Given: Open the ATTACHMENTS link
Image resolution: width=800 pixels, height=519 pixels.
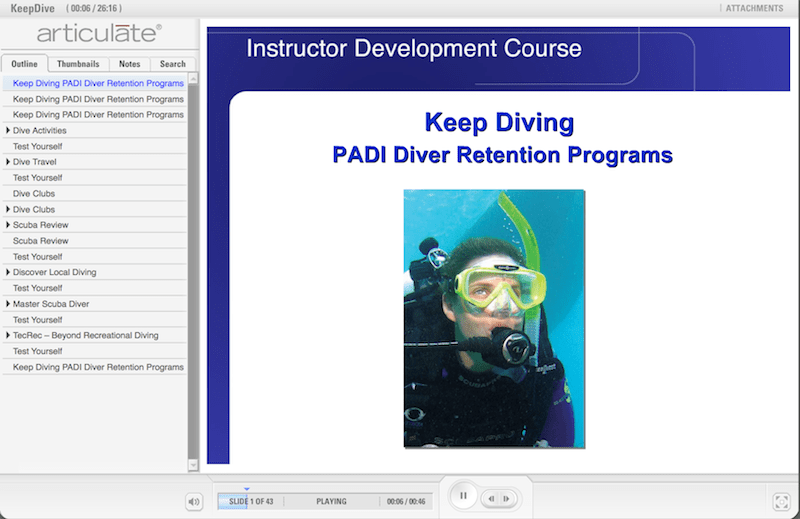Looking at the screenshot, I should pos(754,8).
